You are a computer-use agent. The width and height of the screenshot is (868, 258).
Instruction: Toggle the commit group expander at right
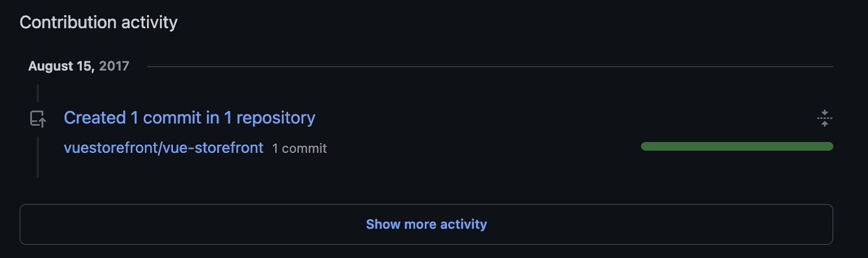click(x=824, y=118)
